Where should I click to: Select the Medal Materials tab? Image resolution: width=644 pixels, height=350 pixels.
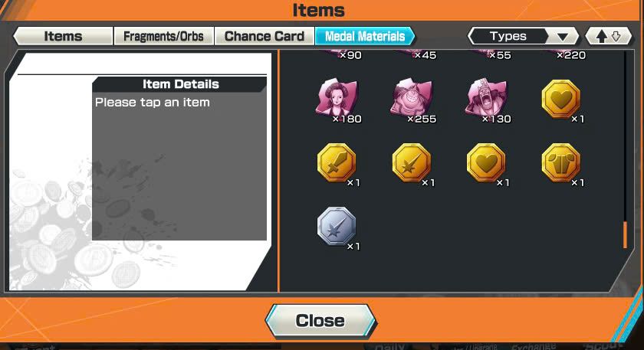point(365,36)
